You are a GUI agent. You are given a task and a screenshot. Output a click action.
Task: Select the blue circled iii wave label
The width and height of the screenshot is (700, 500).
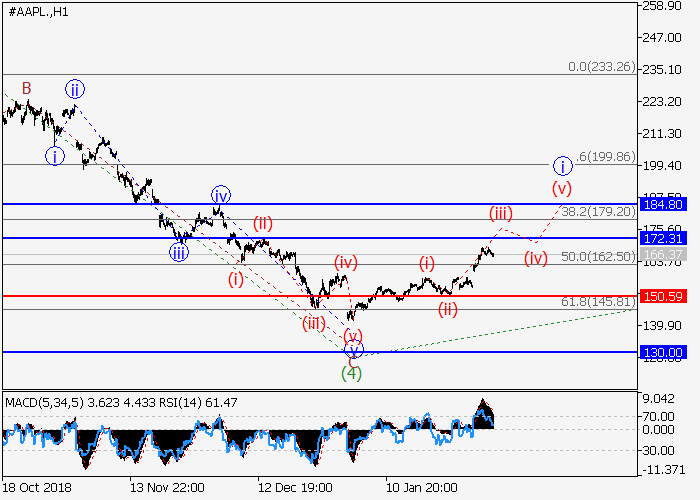(179, 253)
